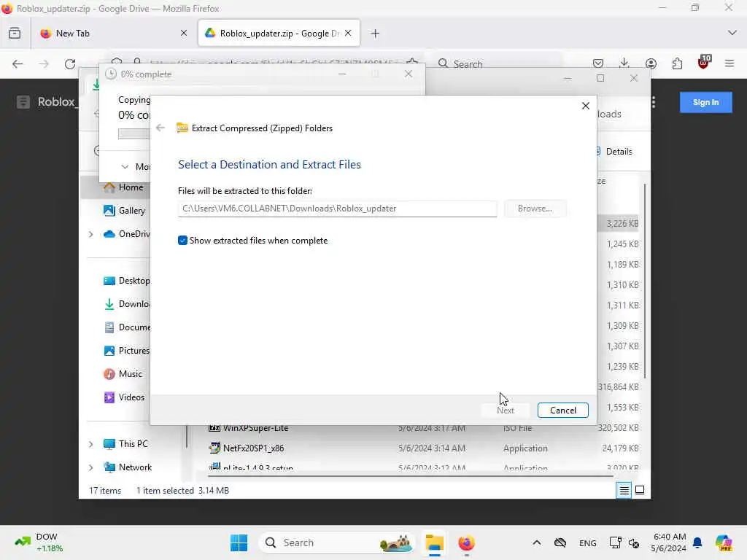
Task: Click the Cancel button in Extract dialog
Action: click(x=562, y=411)
